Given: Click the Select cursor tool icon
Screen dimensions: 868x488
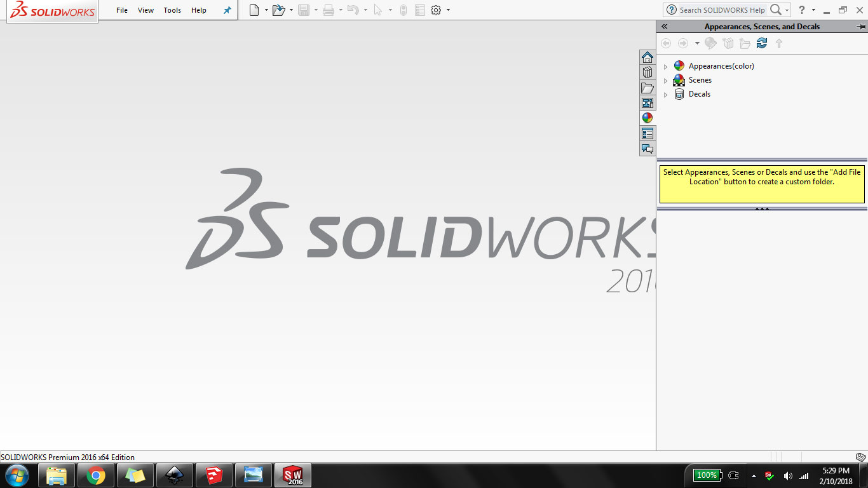Looking at the screenshot, I should [378, 10].
